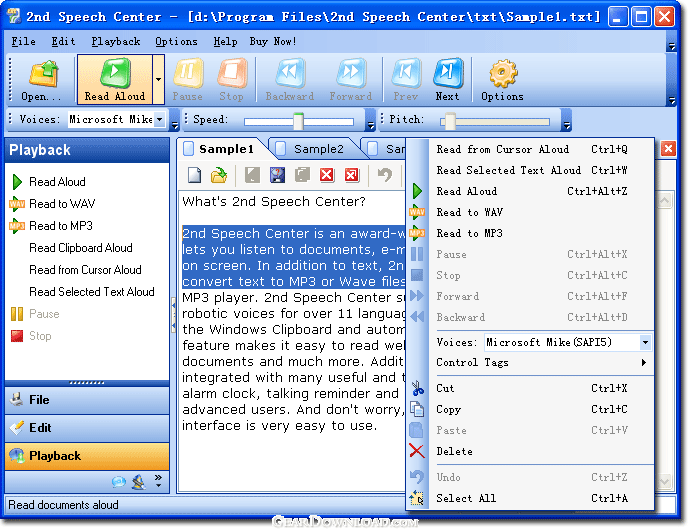Click the Playback panel header title
The width and height of the screenshot is (690, 530).
pos(40,150)
